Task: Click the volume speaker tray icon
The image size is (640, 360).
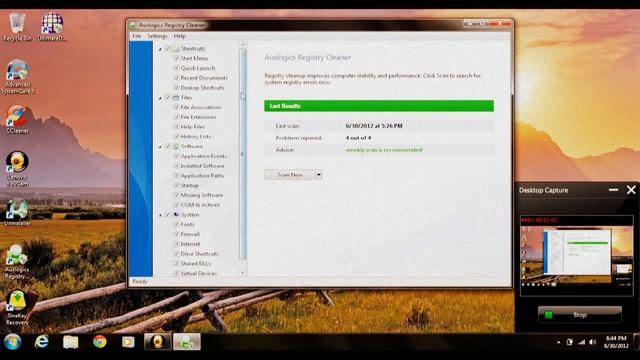Action: [592, 342]
